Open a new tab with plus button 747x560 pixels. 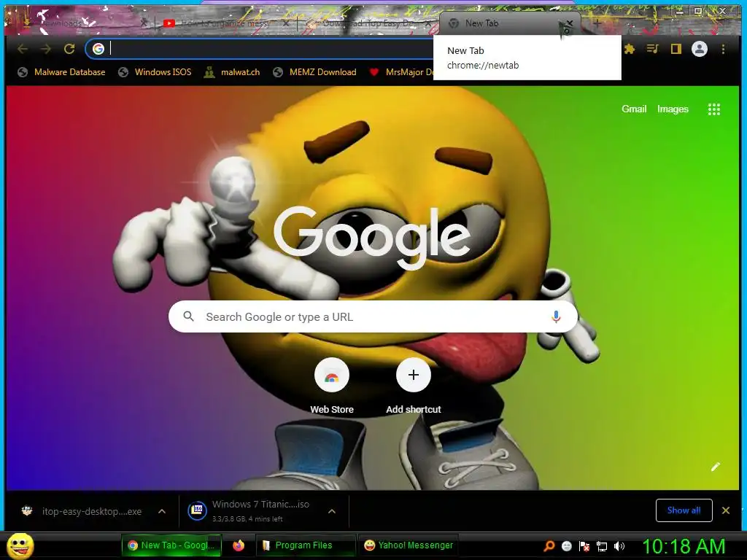597,23
